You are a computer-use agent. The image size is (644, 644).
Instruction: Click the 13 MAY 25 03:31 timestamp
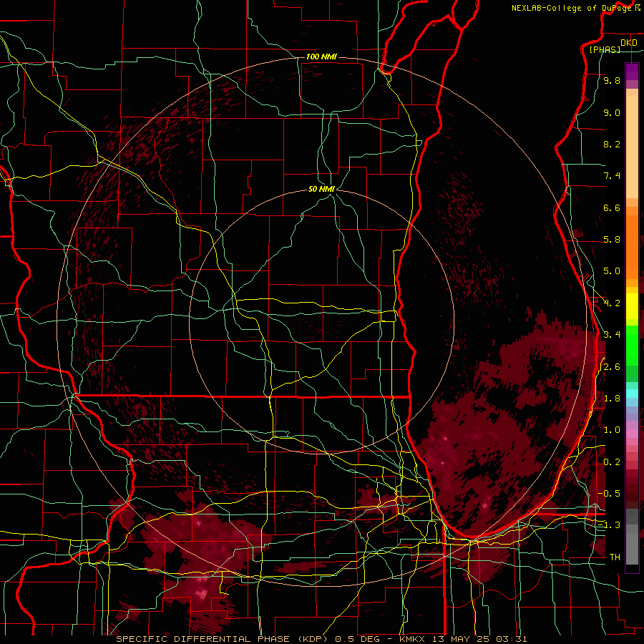[x=481, y=639]
